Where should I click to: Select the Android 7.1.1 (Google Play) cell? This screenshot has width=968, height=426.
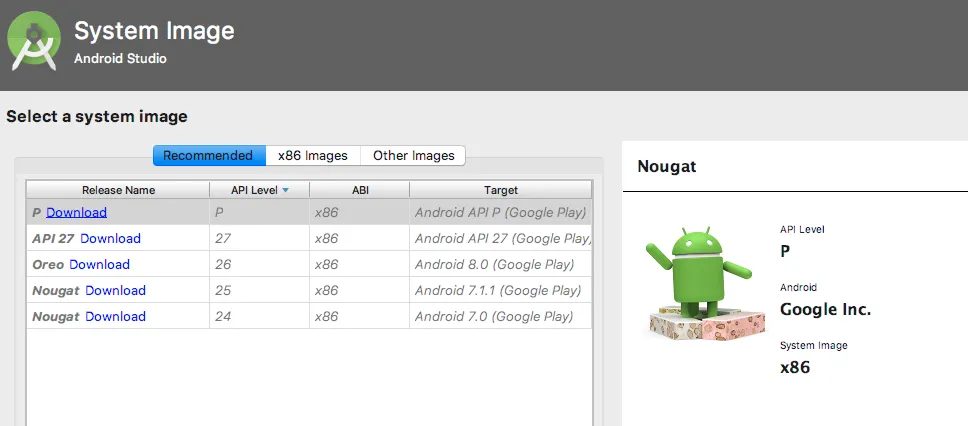pos(501,290)
